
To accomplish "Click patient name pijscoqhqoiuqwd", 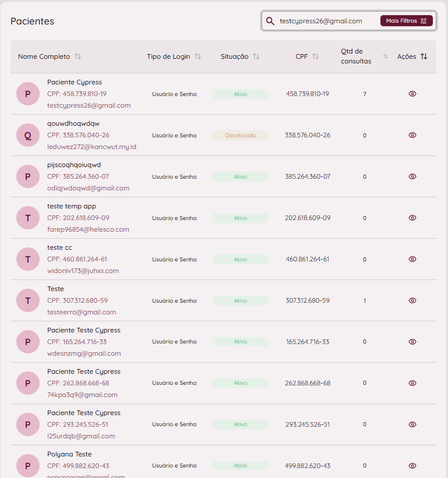I will click(74, 165).
